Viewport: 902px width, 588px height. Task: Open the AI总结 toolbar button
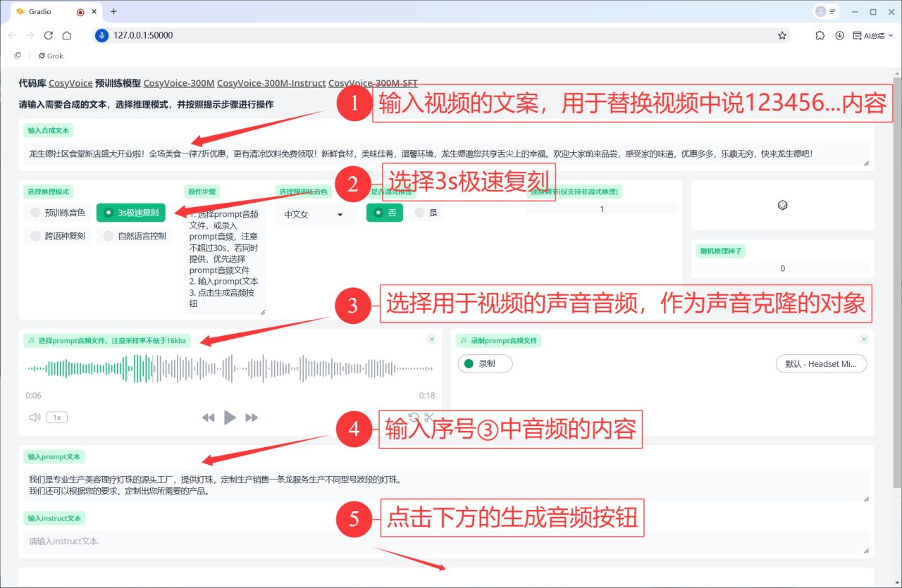click(872, 35)
